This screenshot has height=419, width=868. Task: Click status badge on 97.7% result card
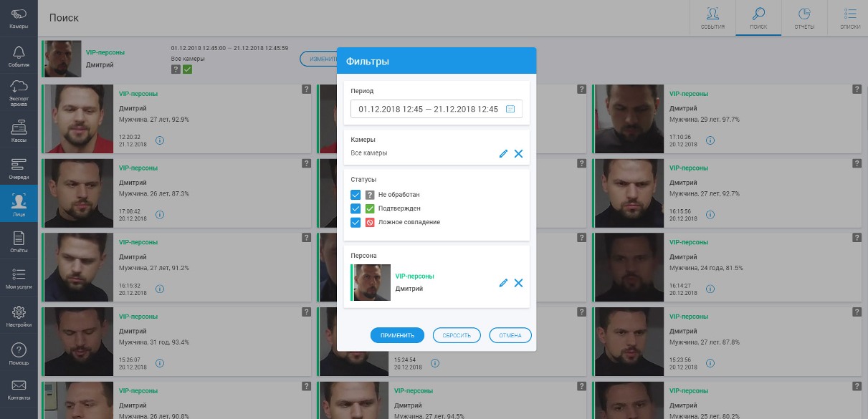(857, 89)
